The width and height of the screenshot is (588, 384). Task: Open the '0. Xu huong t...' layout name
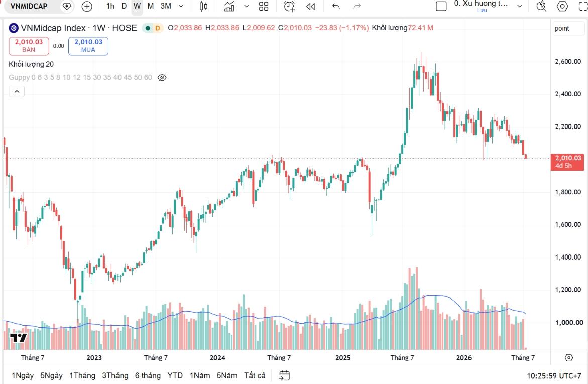481,4
